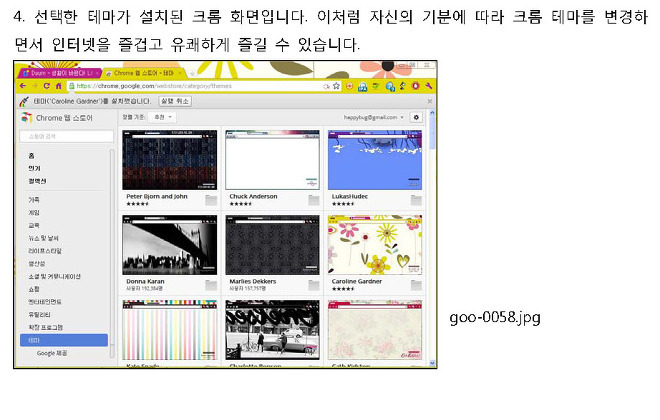
Task: Select the highlighted themes category
Action: [64, 340]
